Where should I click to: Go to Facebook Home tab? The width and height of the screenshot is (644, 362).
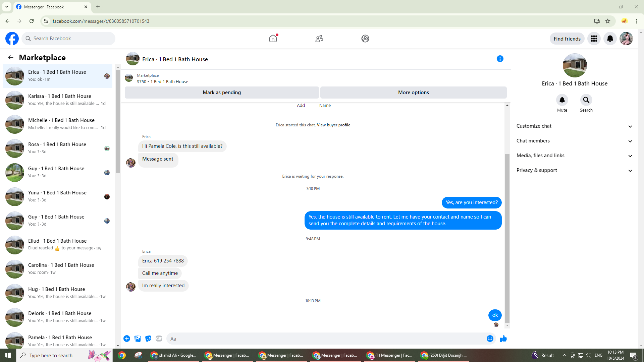pos(273,39)
